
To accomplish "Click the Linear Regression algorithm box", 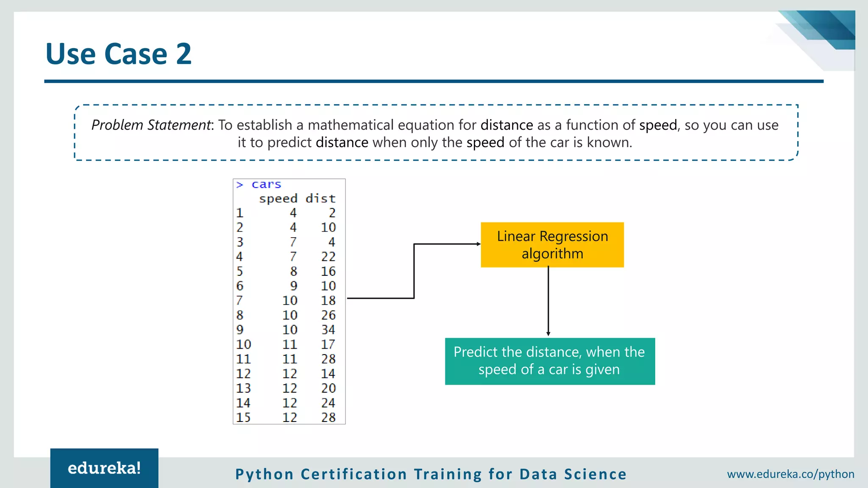I will click(x=552, y=245).
